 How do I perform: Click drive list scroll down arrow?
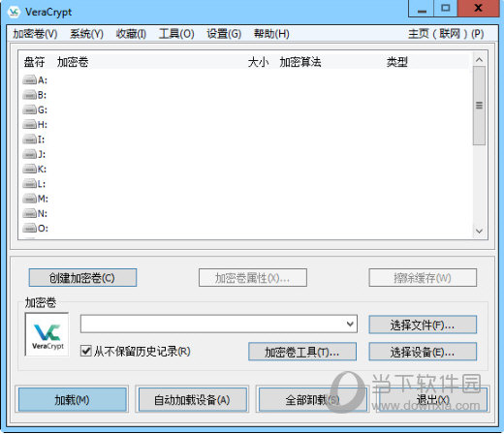[479, 231]
